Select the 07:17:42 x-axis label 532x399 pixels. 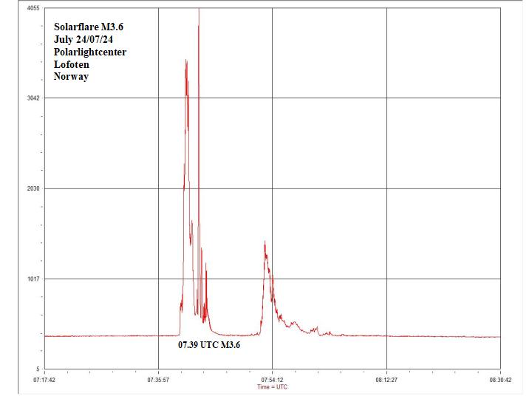pos(45,380)
